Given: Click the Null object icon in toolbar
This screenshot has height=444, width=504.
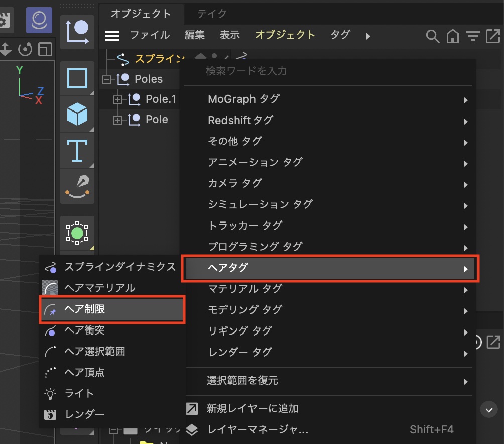Looking at the screenshot, I should click(x=77, y=31).
